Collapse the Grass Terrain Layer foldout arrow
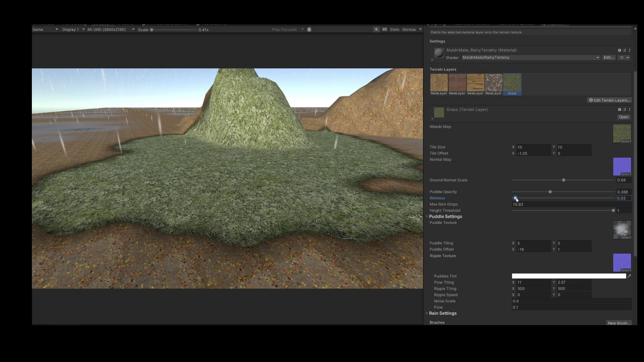The height and width of the screenshot is (362, 644). point(432,119)
